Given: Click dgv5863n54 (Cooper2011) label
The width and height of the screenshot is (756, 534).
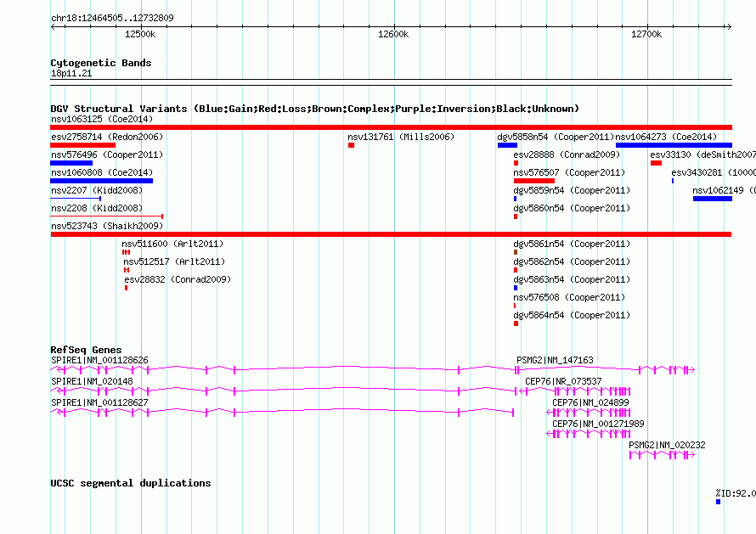Looking at the screenshot, I should (x=572, y=279).
